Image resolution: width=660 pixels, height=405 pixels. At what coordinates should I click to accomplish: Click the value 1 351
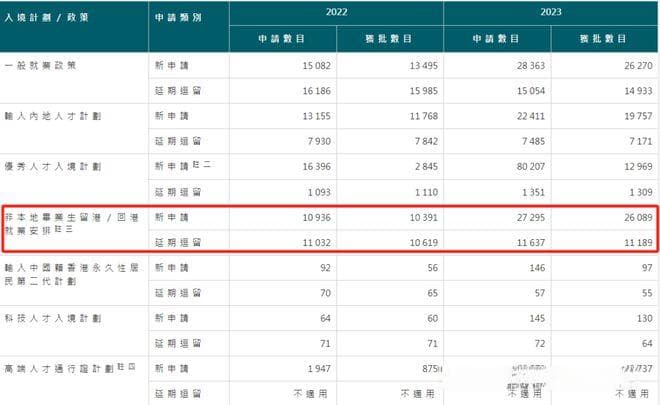(x=533, y=192)
